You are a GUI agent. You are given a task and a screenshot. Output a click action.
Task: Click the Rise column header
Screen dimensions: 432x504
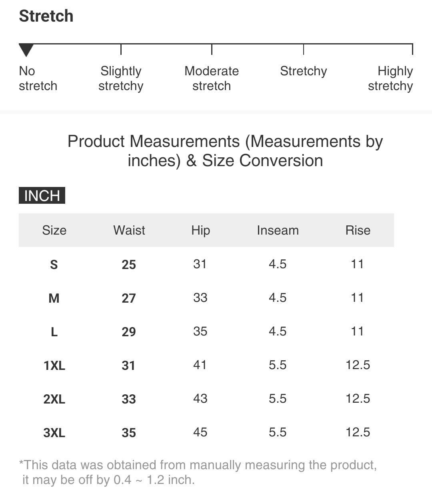pyautogui.click(x=358, y=230)
